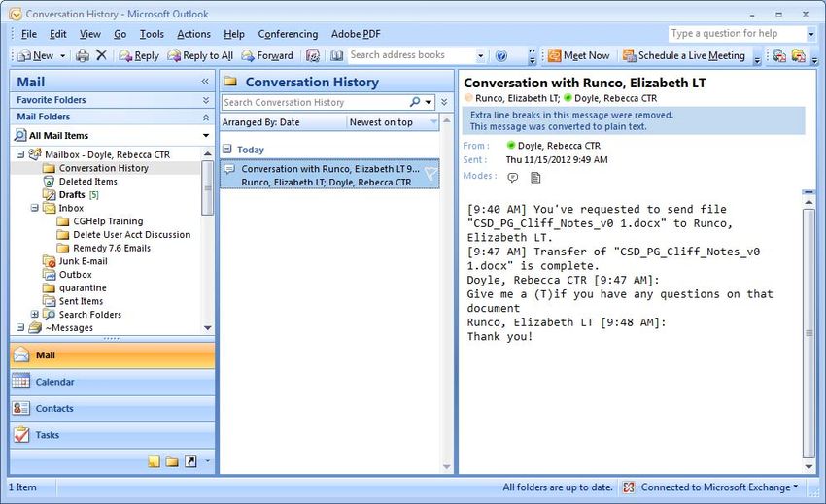Image resolution: width=826 pixels, height=504 pixels.
Task: Select the Outbox folder
Action: pos(76,275)
